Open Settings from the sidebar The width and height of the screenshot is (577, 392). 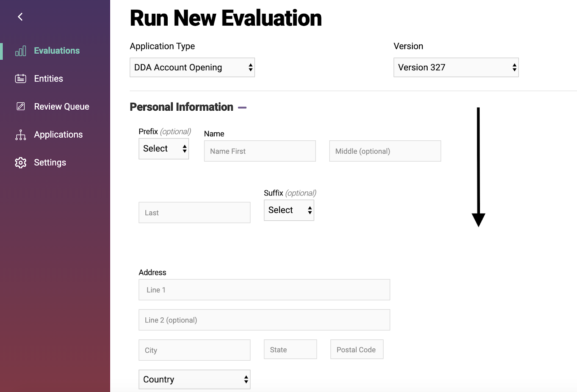(x=50, y=163)
